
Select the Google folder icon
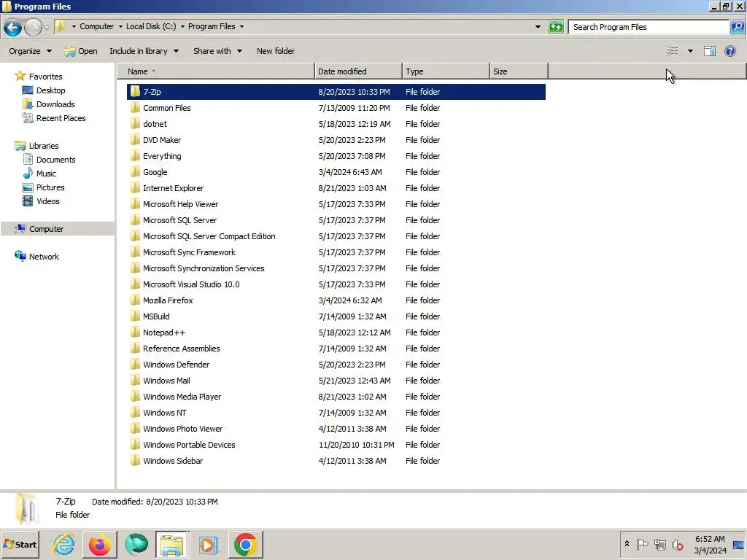tap(135, 172)
